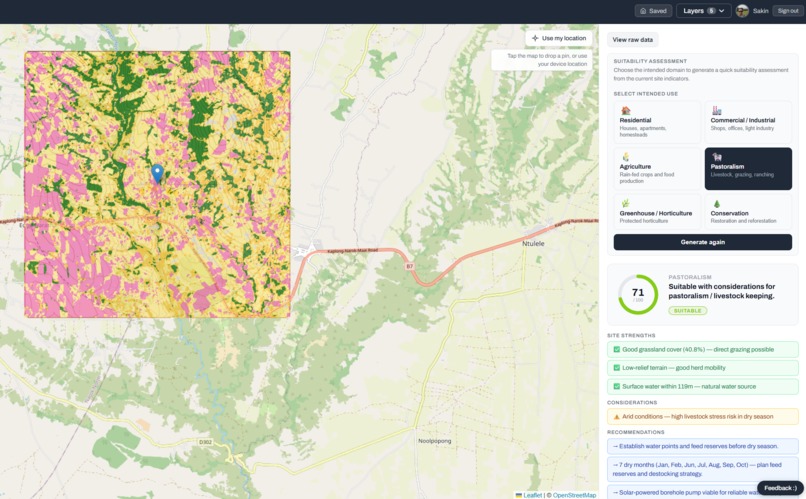The width and height of the screenshot is (806, 499).
Task: Click the Commercial buildings icon
Action: [717, 110]
